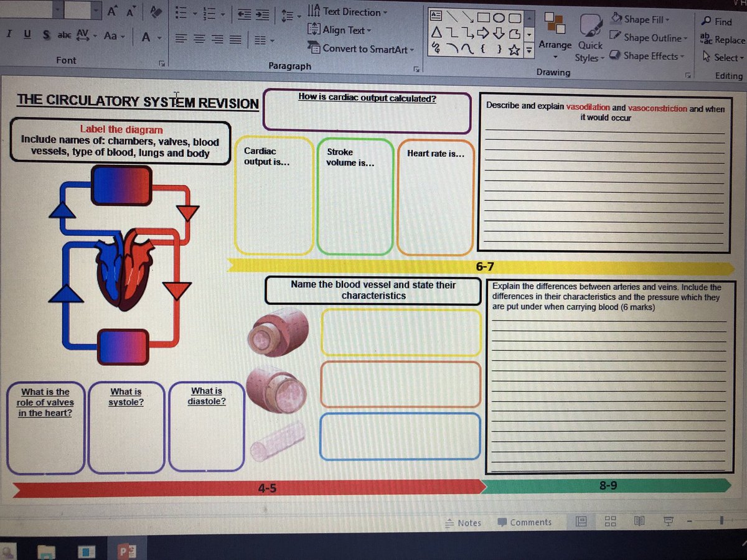747x560 pixels.
Task: Open the Quick Styles gallery
Action: pos(589,47)
